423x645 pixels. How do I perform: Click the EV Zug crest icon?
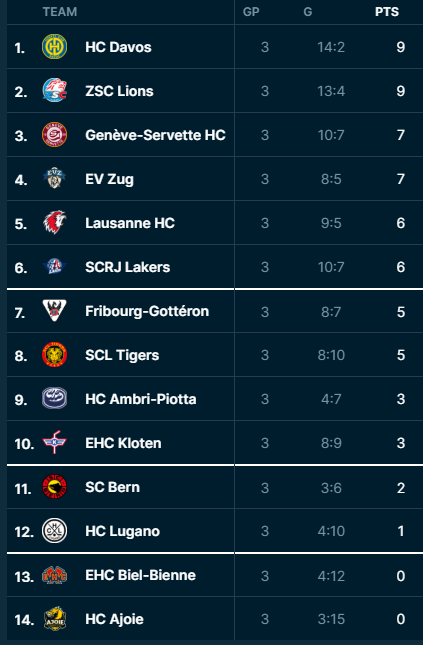[x=54, y=179]
